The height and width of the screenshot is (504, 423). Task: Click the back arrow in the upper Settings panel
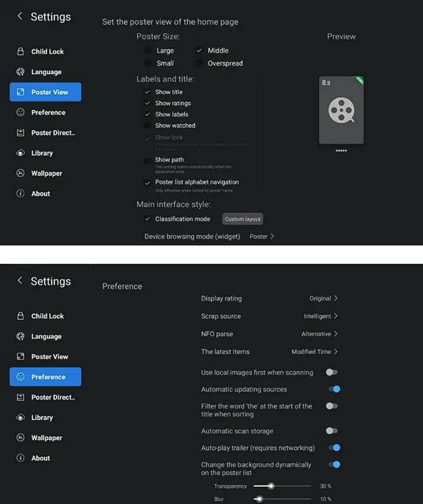[20, 16]
